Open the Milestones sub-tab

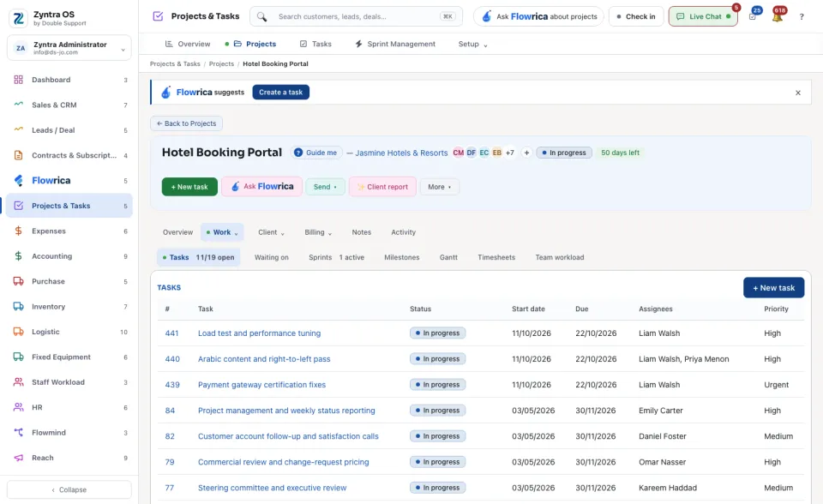(x=401, y=257)
